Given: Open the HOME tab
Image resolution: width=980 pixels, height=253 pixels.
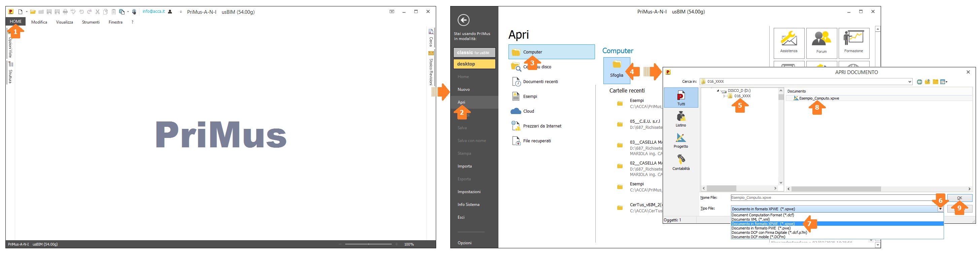Looking at the screenshot, I should (15, 22).
